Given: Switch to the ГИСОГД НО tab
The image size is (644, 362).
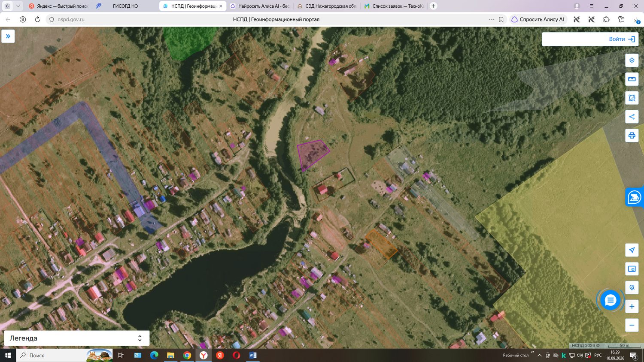Looking at the screenshot, I should [125, 6].
